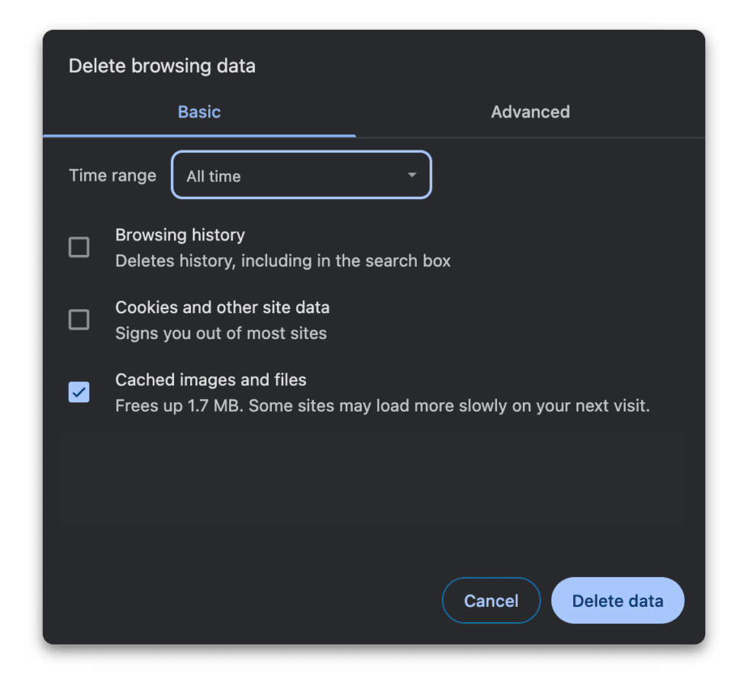Enable the Browsing history checkbox
748x700 pixels.
[x=79, y=247]
